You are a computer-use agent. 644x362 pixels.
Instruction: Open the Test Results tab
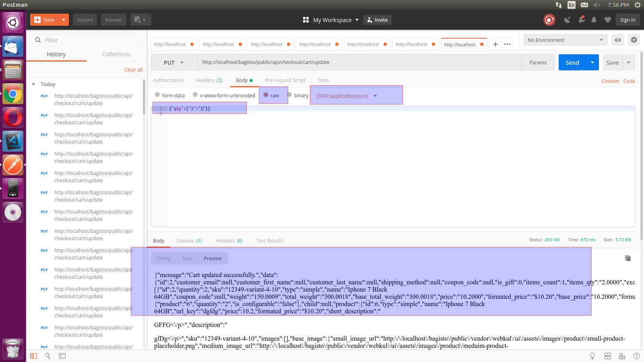tap(270, 241)
